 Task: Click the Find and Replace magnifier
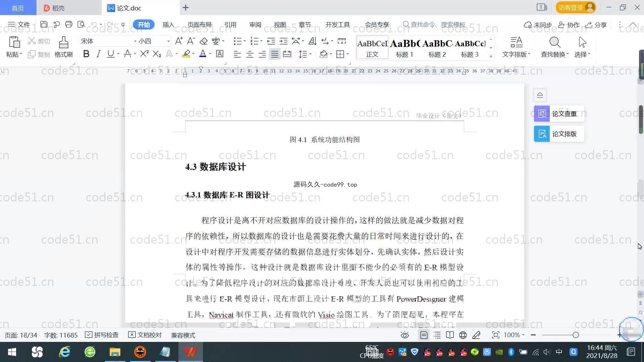pos(555,43)
